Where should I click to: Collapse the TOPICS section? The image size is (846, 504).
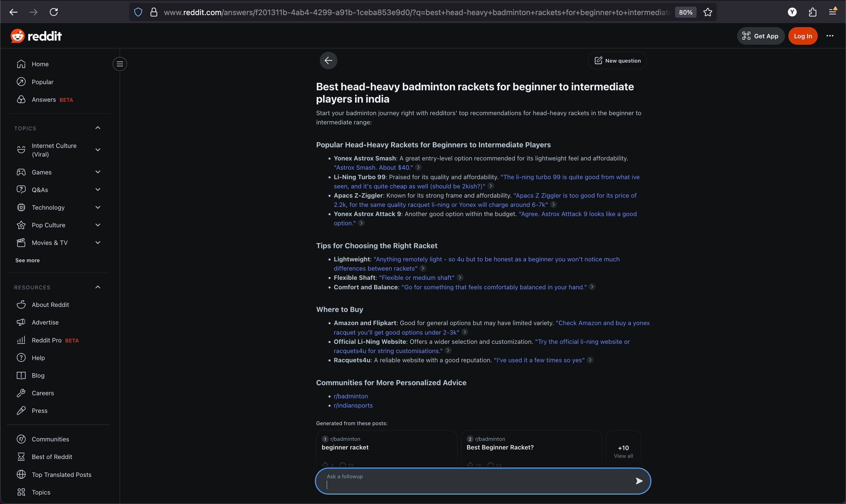tap(98, 128)
